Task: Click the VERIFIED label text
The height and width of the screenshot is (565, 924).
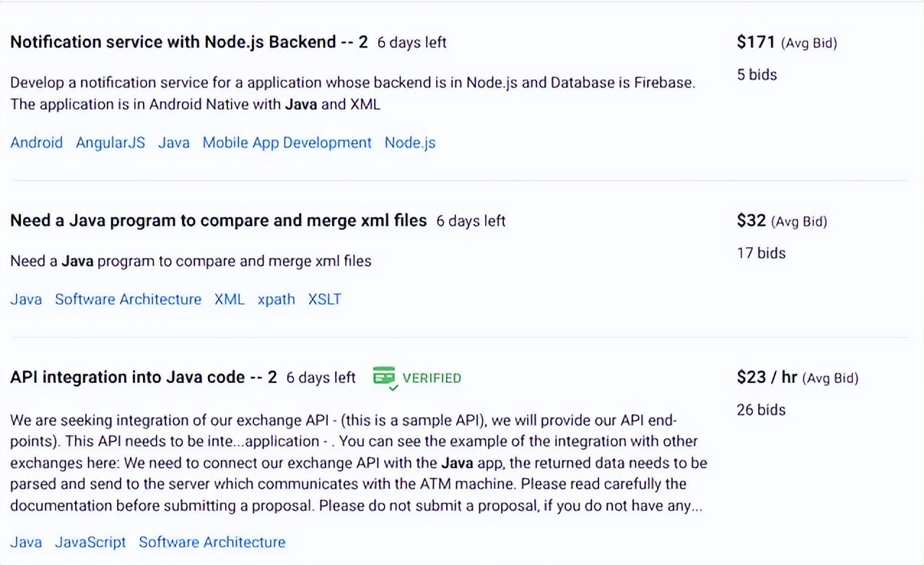Action: pos(432,378)
